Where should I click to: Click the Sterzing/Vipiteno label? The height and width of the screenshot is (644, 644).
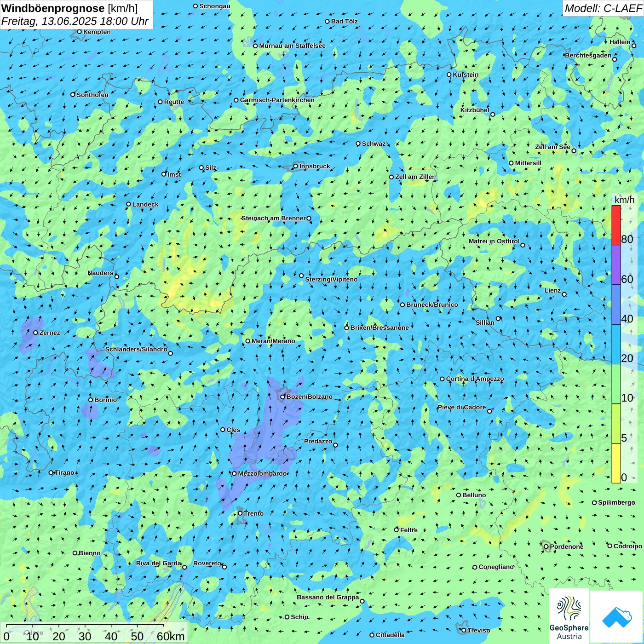coord(331,279)
